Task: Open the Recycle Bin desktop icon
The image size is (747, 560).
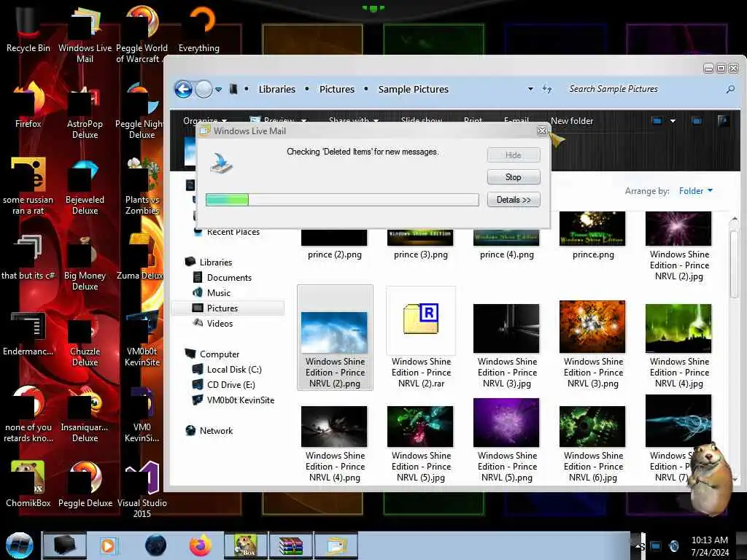Action: coord(28,29)
